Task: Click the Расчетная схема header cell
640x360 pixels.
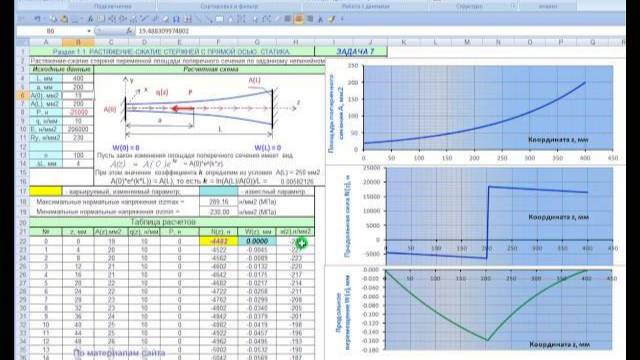Action: point(209,69)
